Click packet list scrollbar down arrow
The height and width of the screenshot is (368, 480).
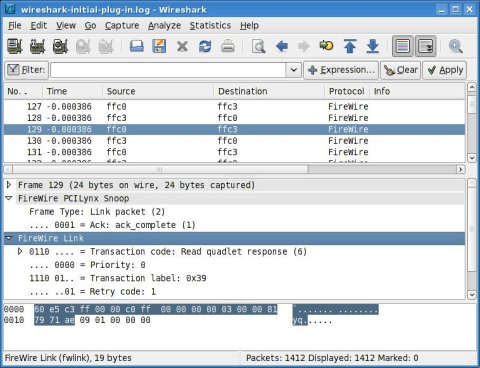(x=472, y=158)
